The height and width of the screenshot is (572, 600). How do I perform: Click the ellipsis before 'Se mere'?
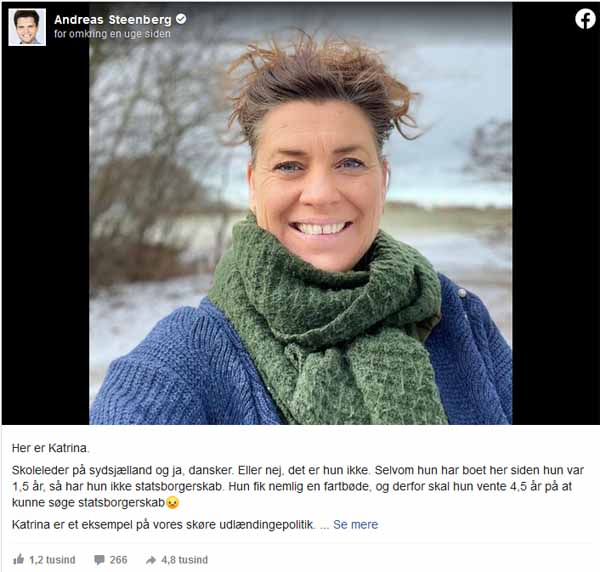[324, 525]
